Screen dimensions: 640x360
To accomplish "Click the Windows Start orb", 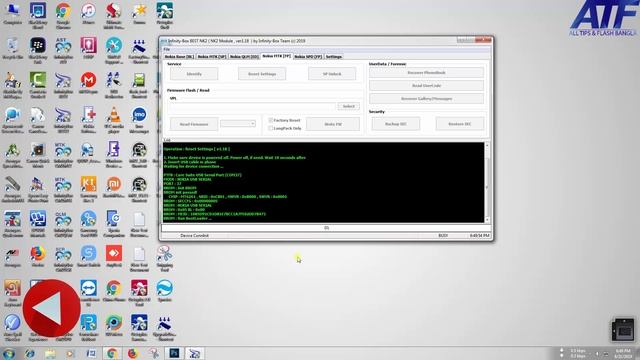I will [9, 353].
